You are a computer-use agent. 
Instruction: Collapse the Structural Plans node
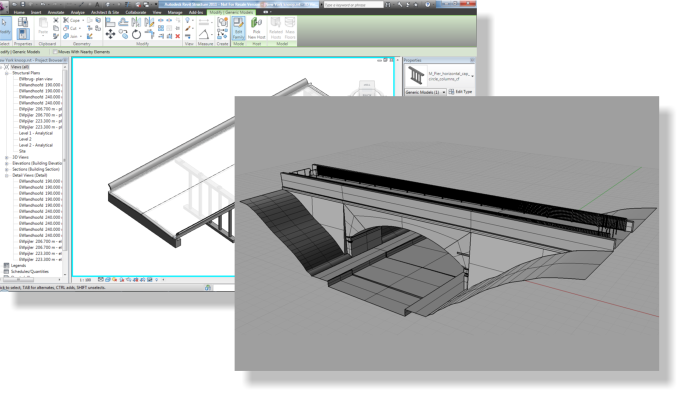(x=7, y=73)
